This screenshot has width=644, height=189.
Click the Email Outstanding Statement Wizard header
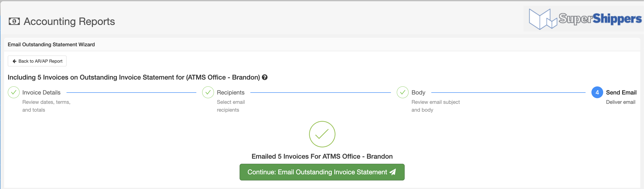point(51,45)
